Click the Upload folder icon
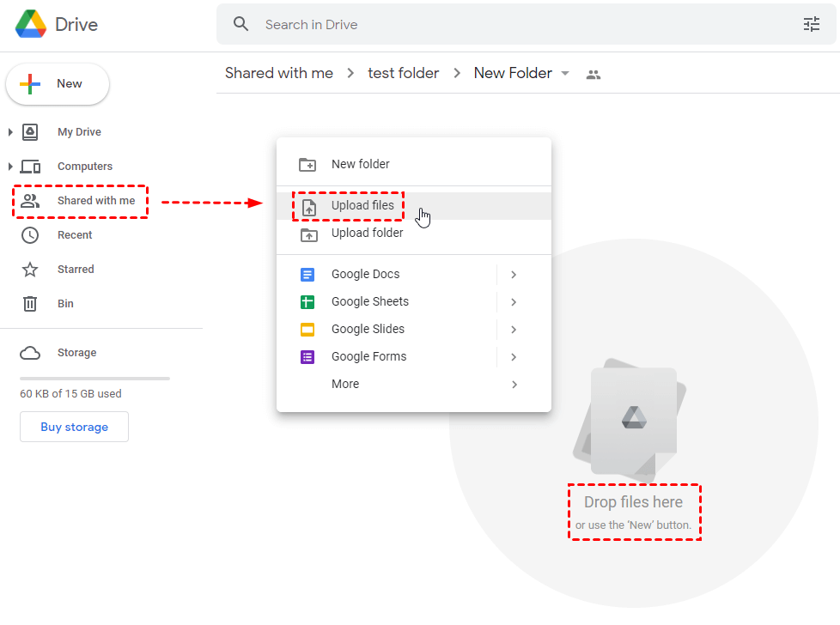Image resolution: width=840 pixels, height=625 pixels. pos(308,234)
